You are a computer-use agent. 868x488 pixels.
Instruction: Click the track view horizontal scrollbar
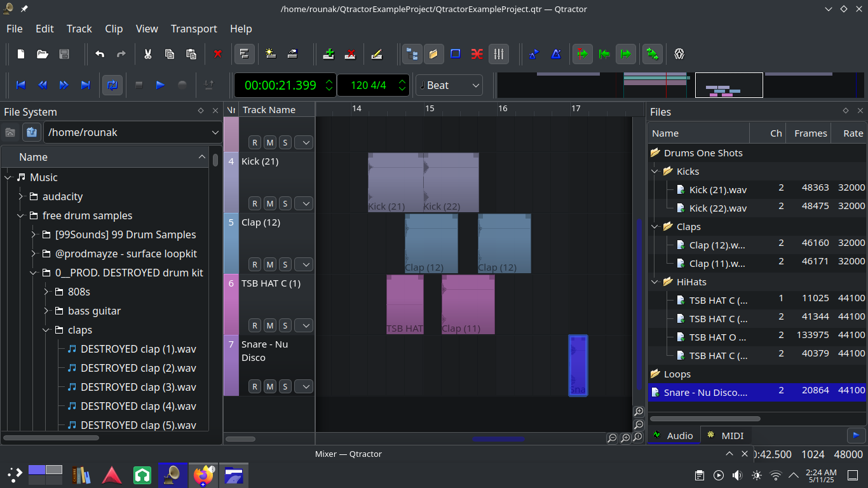pos(498,438)
